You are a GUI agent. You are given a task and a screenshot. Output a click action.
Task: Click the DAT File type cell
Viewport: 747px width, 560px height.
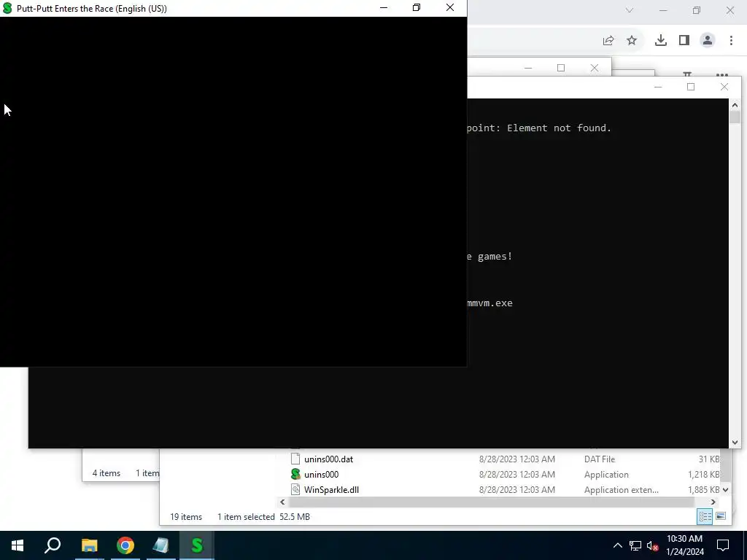coord(600,459)
